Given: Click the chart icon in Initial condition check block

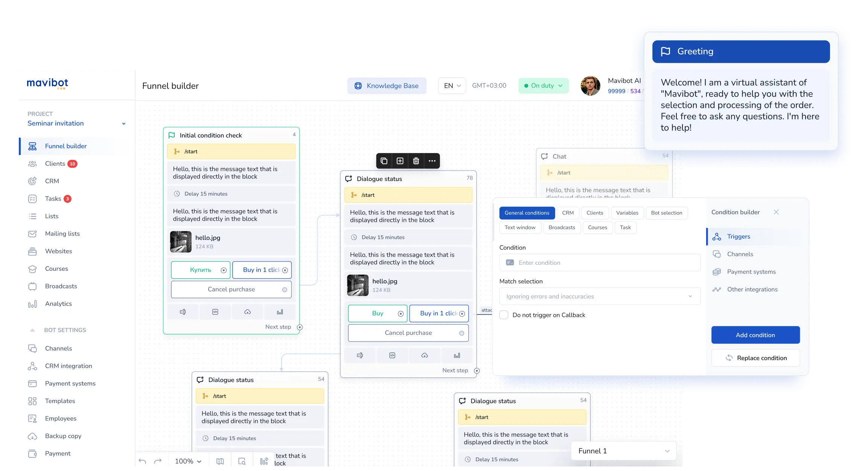Looking at the screenshot, I should (x=280, y=312).
